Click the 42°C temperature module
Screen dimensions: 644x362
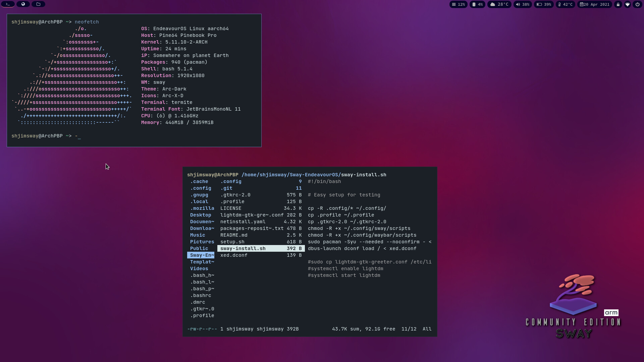tap(566, 4)
